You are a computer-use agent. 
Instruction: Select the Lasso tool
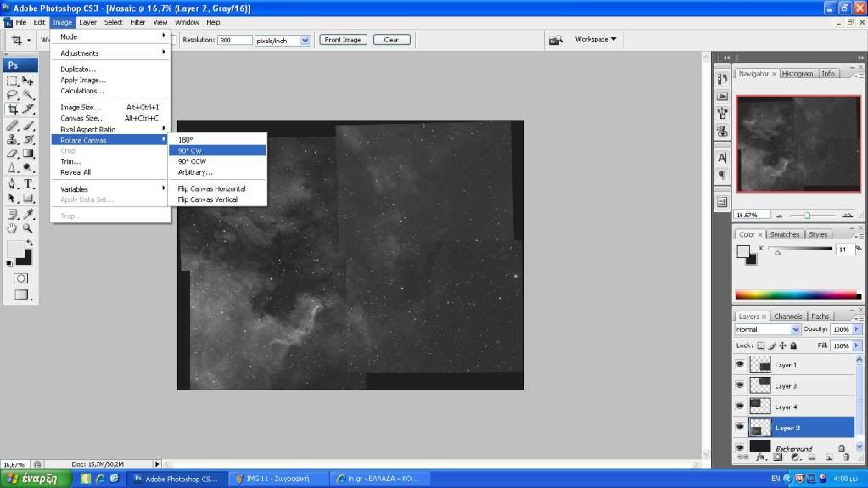pyautogui.click(x=13, y=95)
